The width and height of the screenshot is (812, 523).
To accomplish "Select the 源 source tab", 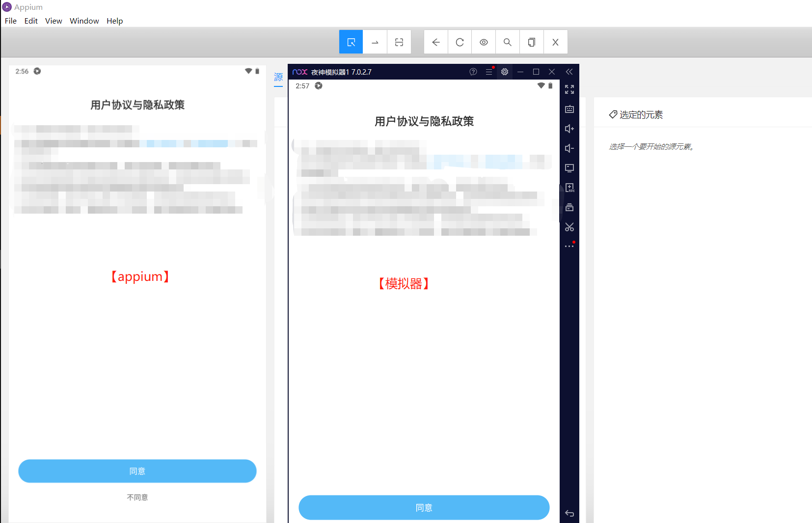I will point(278,77).
